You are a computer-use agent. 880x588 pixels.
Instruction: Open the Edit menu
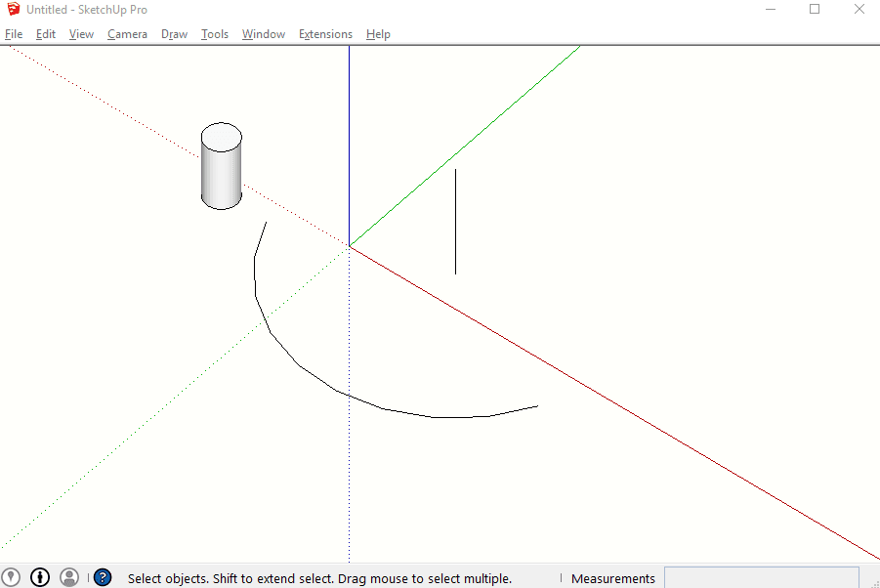pyautogui.click(x=46, y=34)
